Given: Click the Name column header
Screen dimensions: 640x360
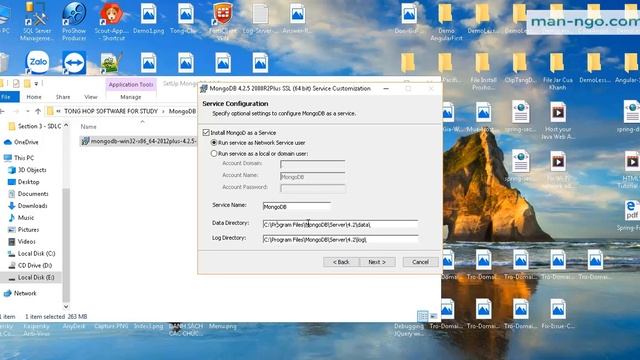Looking at the screenshot, I should (x=89, y=127).
